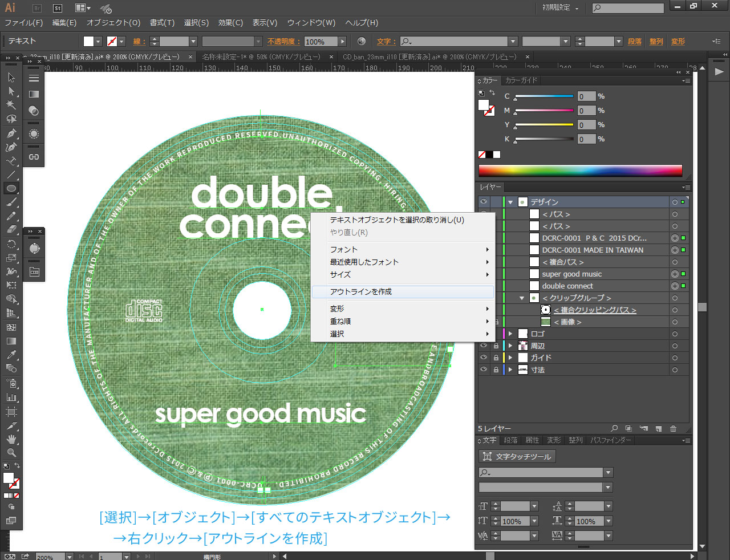Screen dimensions: 730x560
Task: Select the Eyedropper tool
Action: (x=11, y=355)
